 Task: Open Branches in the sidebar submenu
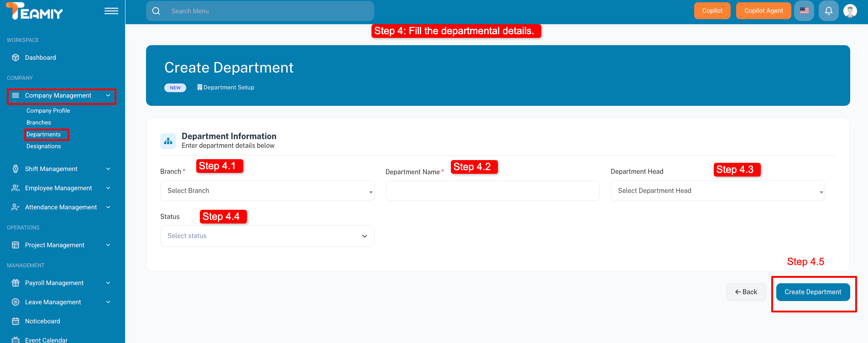click(x=39, y=123)
